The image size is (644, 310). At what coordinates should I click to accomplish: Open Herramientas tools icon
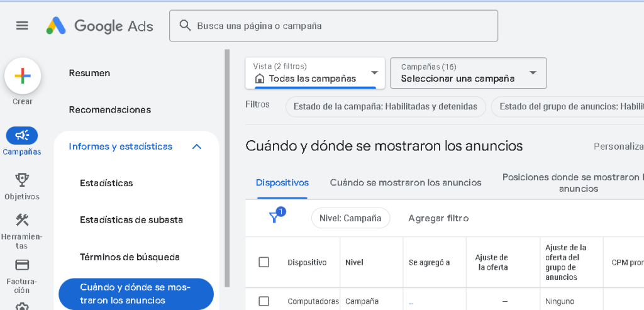pos(22,221)
